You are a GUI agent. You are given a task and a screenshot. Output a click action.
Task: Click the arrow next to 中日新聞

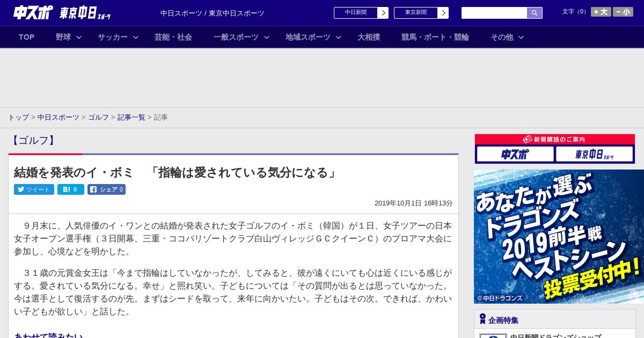(383, 13)
